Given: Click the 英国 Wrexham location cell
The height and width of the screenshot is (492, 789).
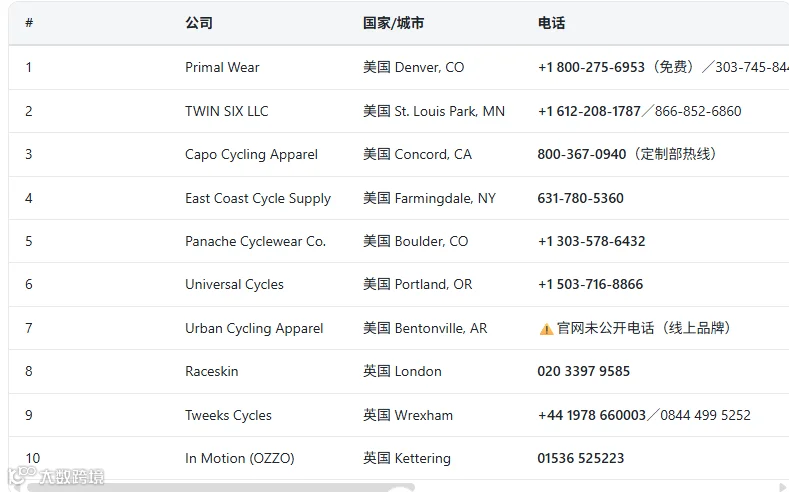Looking at the screenshot, I should 408,415.
